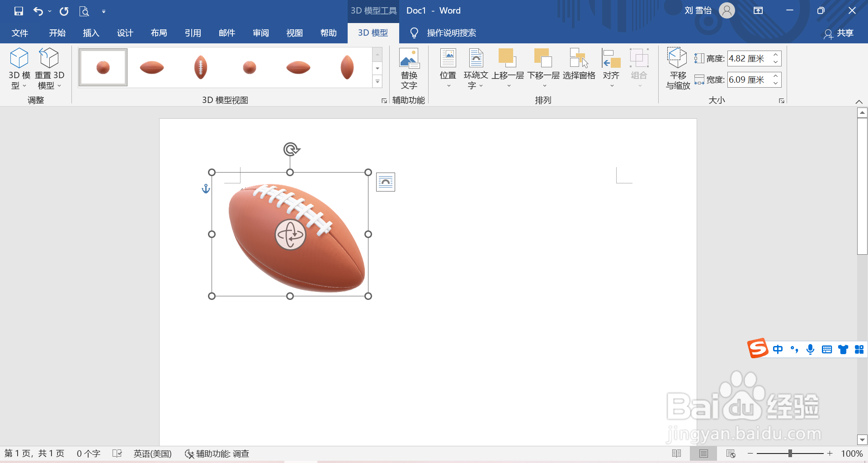Switch to the 插入 ribbon tab
This screenshot has height=463, width=868.
[x=90, y=33]
